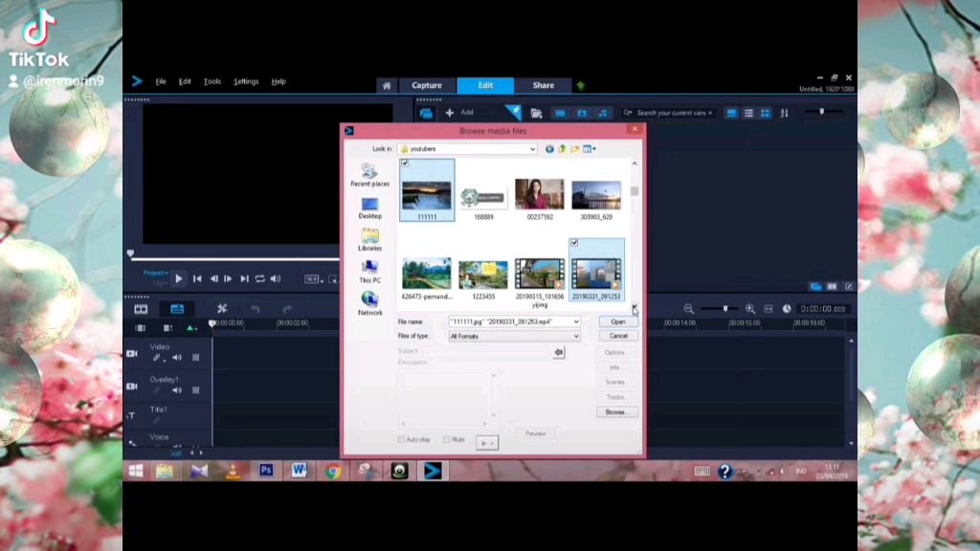
Task: Click Play in the preview panel
Action: (179, 278)
